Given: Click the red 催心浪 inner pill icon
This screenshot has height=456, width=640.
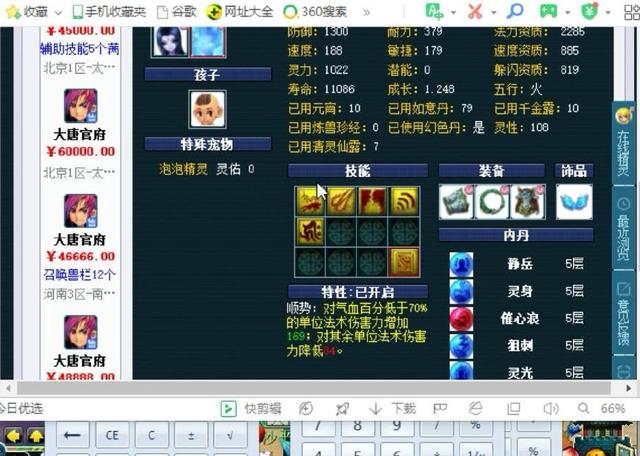Looking at the screenshot, I should click(462, 319).
